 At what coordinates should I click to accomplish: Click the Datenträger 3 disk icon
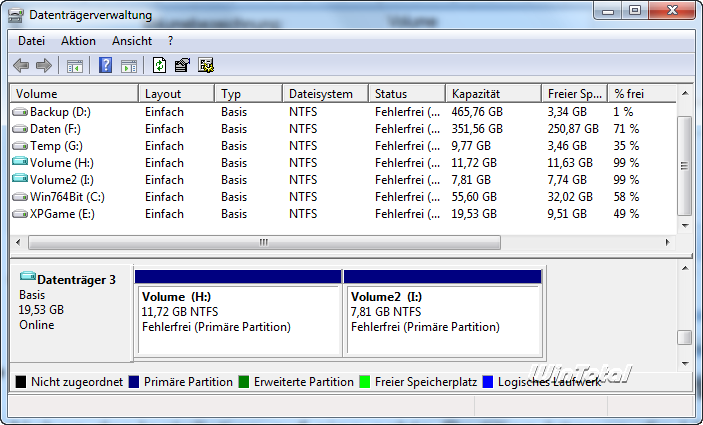tap(28, 276)
